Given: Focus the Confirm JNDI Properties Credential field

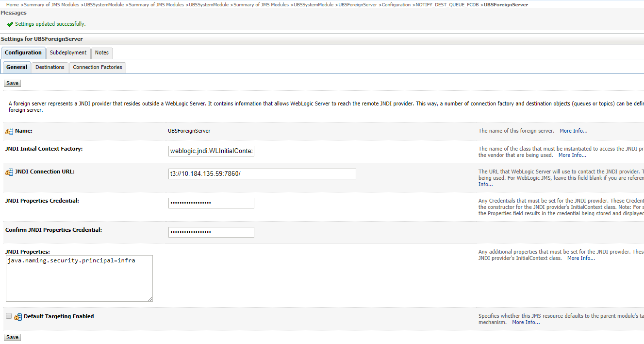Looking at the screenshot, I should (211, 232).
